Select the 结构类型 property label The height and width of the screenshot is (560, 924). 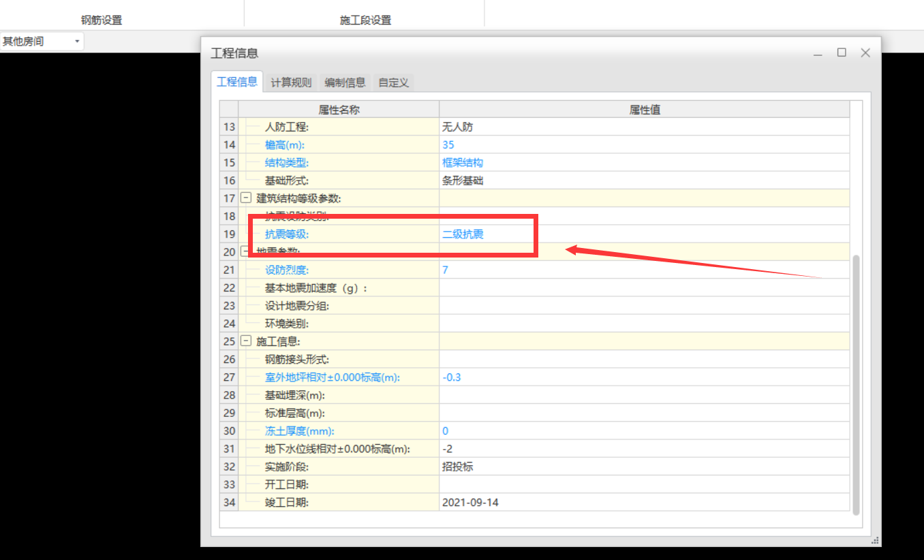[287, 163]
